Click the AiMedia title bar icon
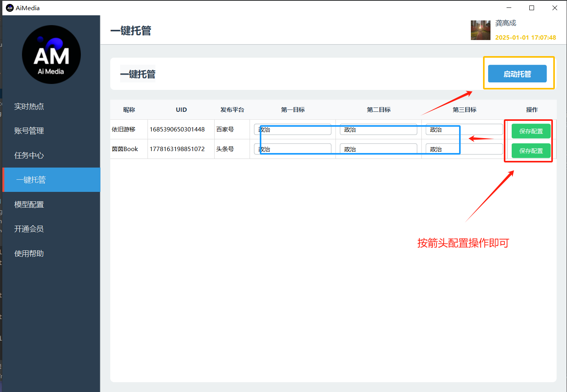Viewport: 567px width, 392px height. (10, 8)
